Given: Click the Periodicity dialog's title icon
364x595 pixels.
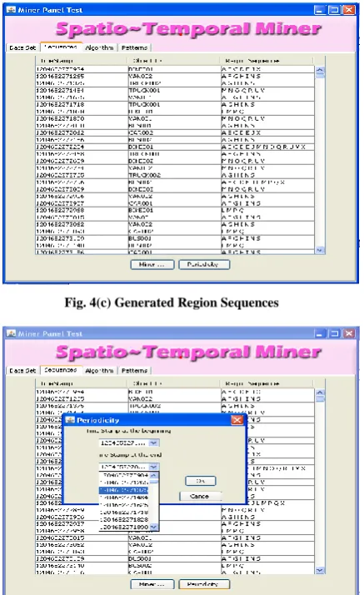Looking at the screenshot, I should [70, 420].
